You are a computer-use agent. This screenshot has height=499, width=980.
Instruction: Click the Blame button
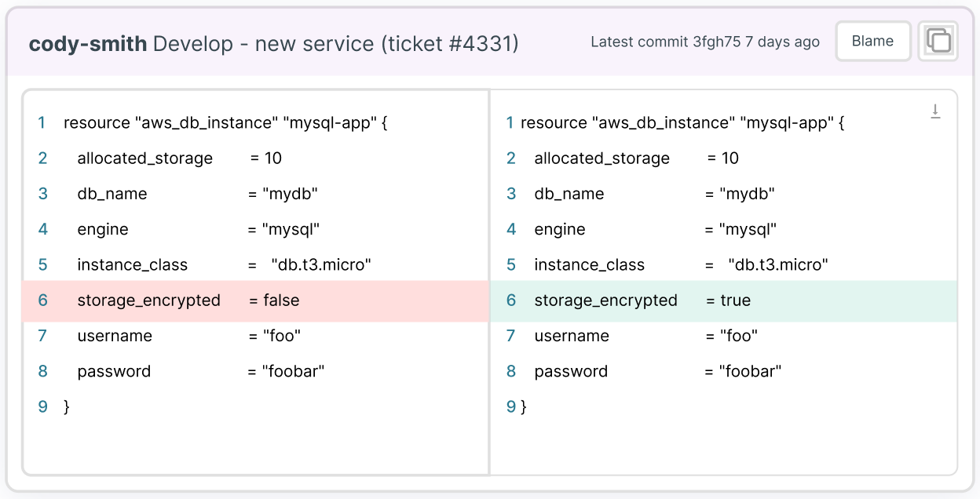[873, 41]
